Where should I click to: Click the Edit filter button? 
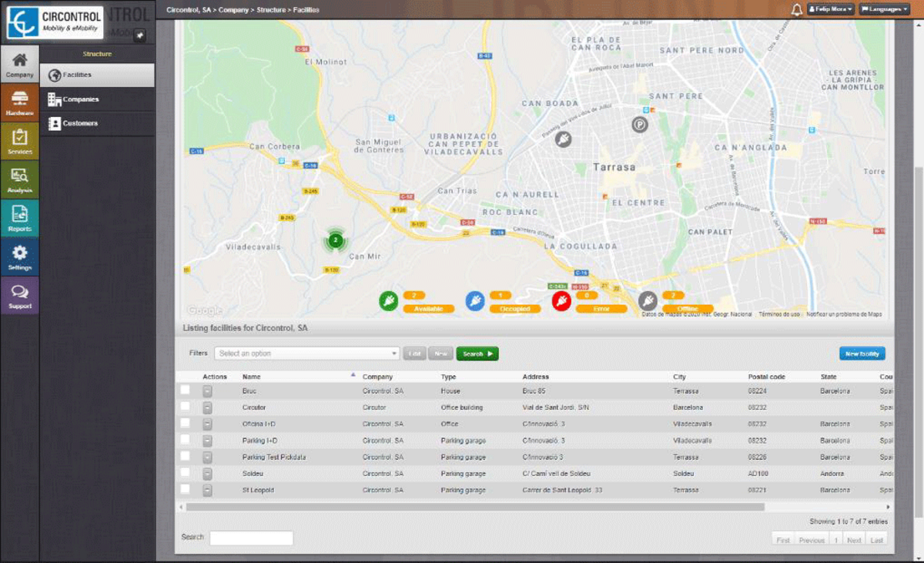click(x=414, y=354)
